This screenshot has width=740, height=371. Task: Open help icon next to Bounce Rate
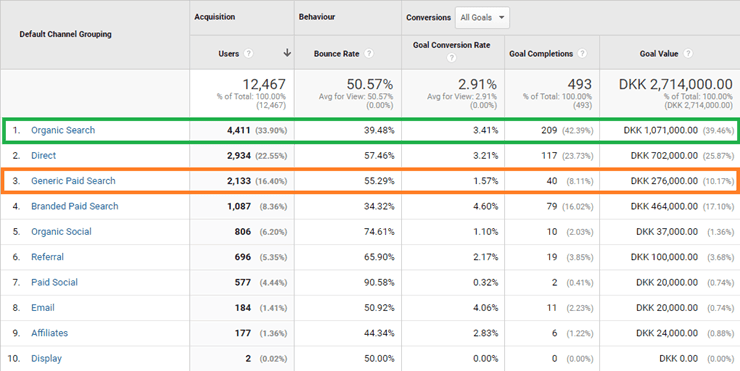coord(369,54)
